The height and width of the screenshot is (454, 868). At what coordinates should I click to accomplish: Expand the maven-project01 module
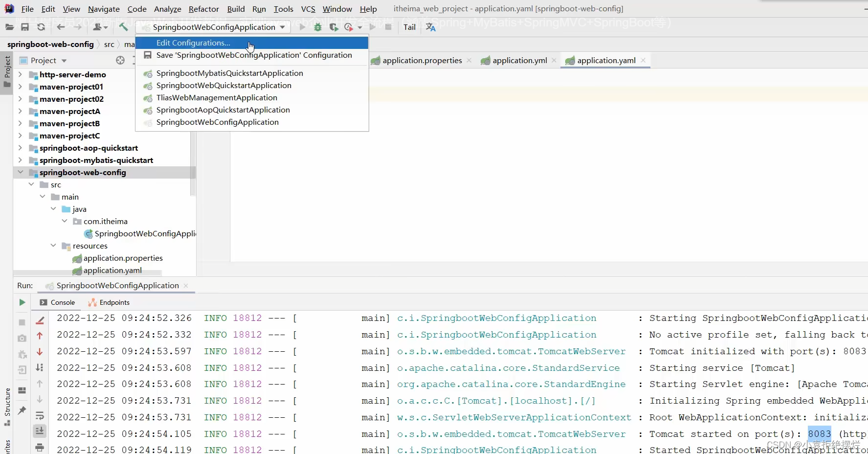click(20, 87)
